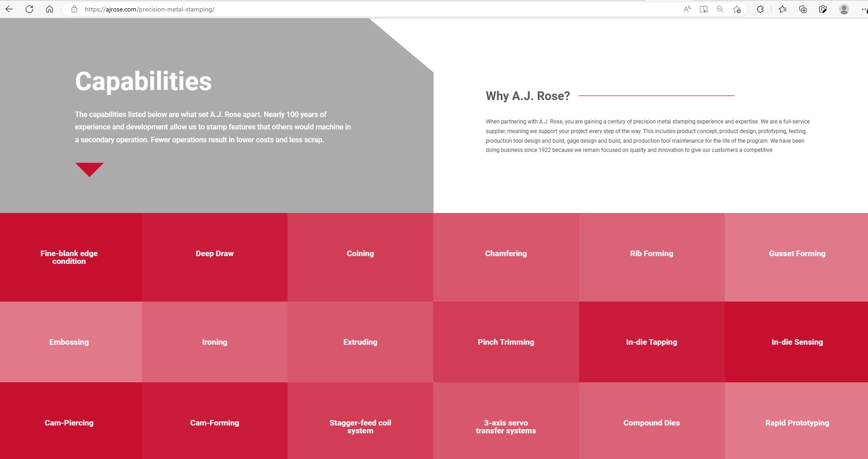The image size is (868, 459).
Task: Open the Pinch Trimming tile
Action: tap(506, 342)
